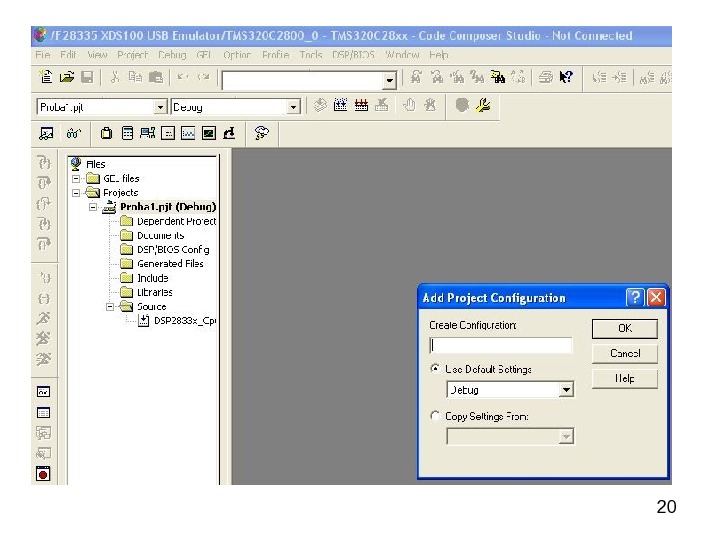Click the Paste icon

coord(156,77)
